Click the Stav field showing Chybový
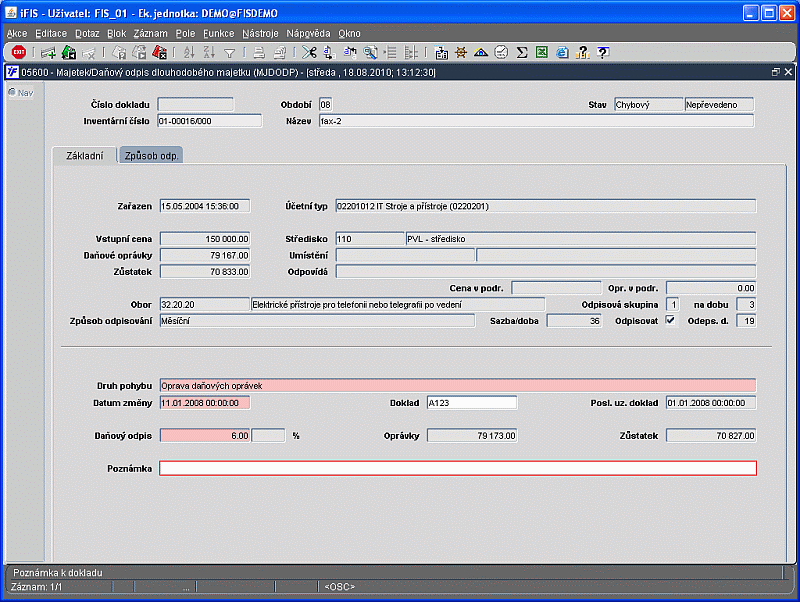Viewport: 800px width, 602px height. (648, 105)
